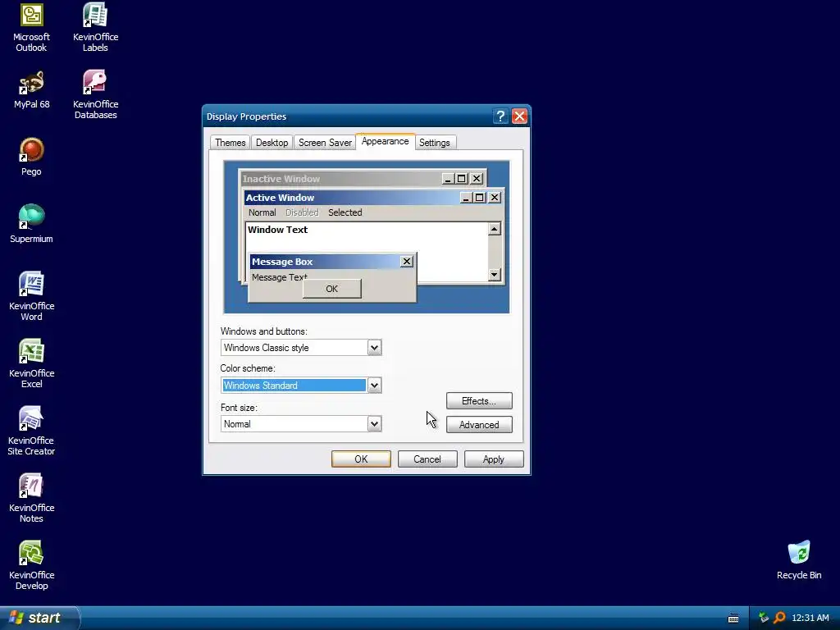Select the KevinOffice Excel icon

[32, 363]
